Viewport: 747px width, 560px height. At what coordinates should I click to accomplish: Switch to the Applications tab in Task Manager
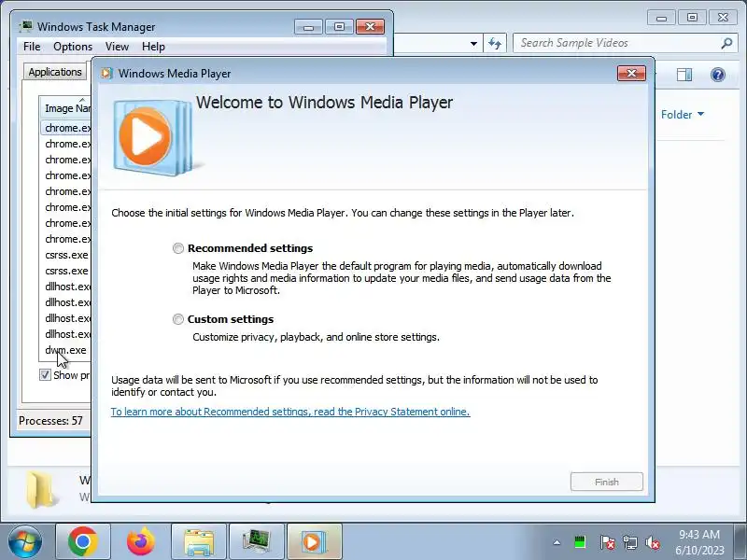tap(55, 72)
